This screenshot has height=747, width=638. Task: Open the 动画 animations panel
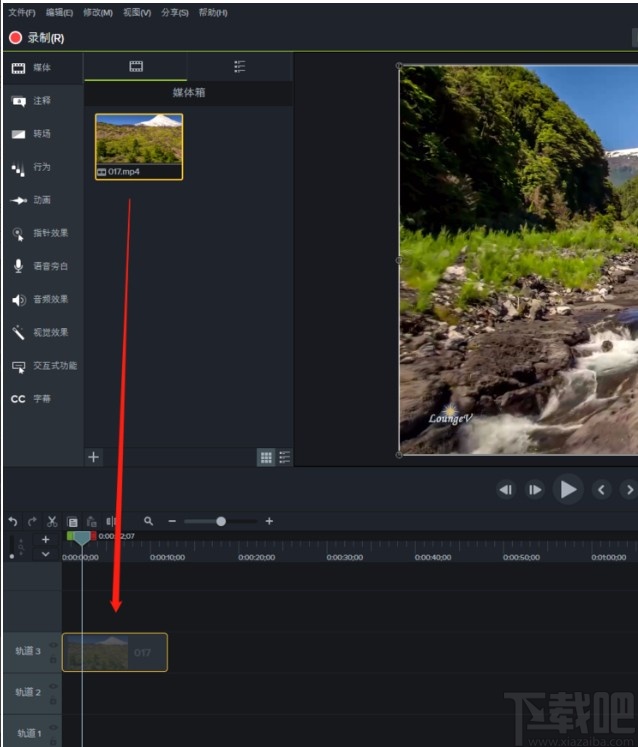point(43,200)
